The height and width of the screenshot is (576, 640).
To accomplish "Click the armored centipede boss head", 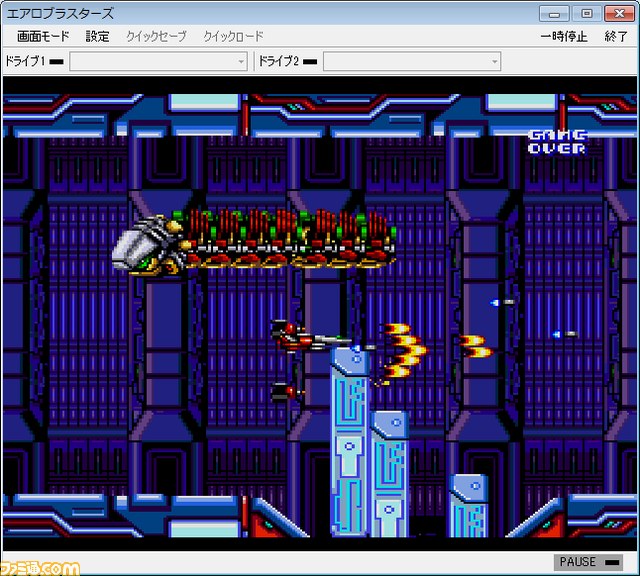I will click(149, 246).
